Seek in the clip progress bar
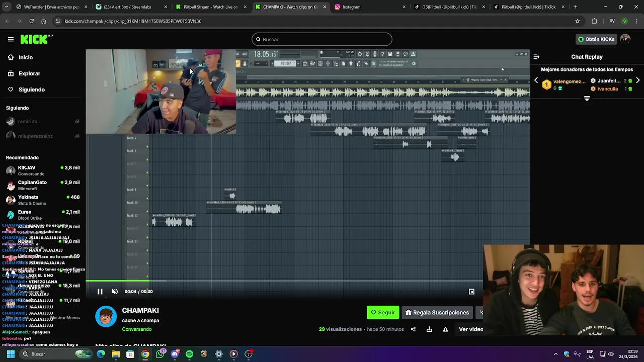This screenshot has width=644, height=362. (284, 281)
